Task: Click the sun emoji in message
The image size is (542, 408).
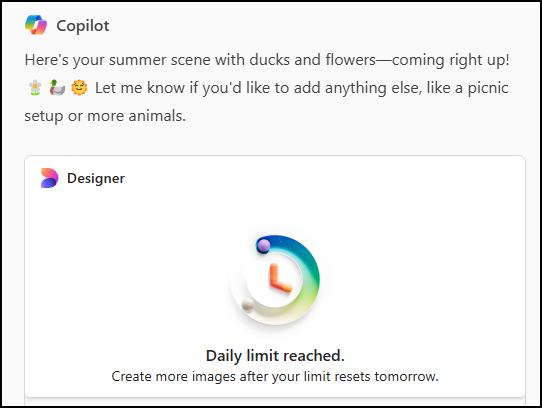Action: pos(79,87)
